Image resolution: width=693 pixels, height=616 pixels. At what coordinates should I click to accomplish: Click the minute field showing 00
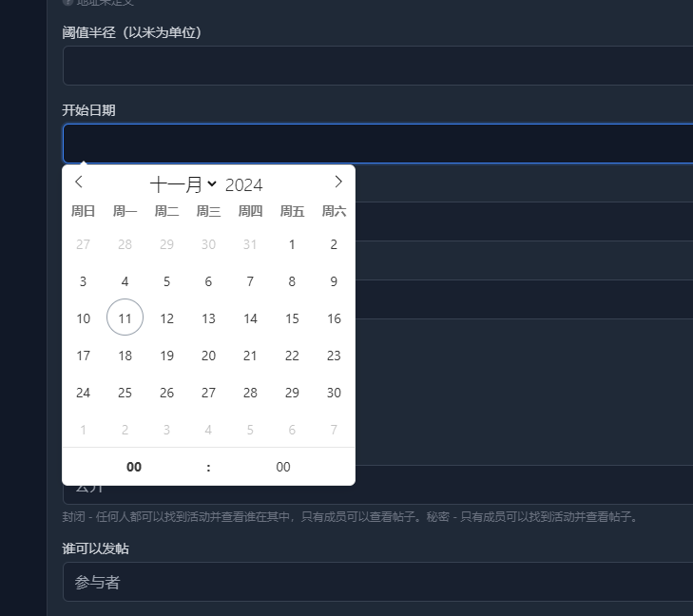point(282,467)
